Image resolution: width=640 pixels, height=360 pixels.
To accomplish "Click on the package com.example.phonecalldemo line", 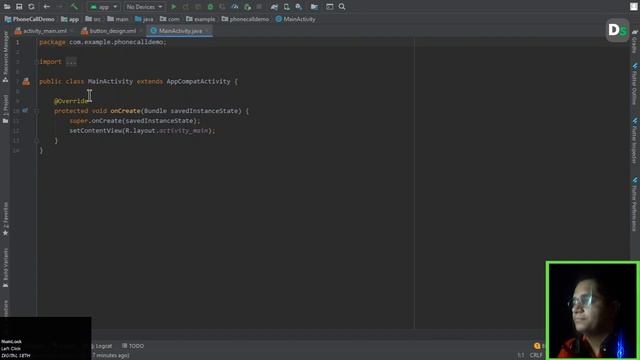I will [x=103, y=42].
